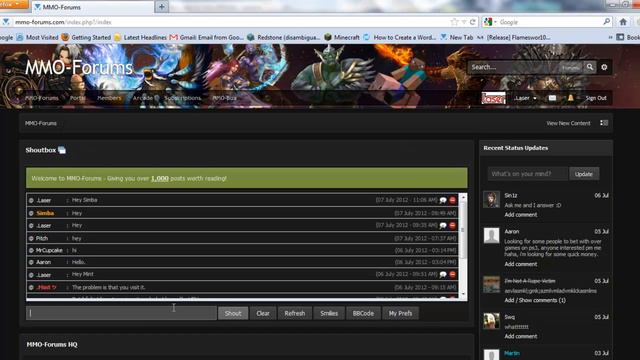The image size is (640, 360).
Task: Open the address bar history dropdown arrow
Action: click(464, 22)
